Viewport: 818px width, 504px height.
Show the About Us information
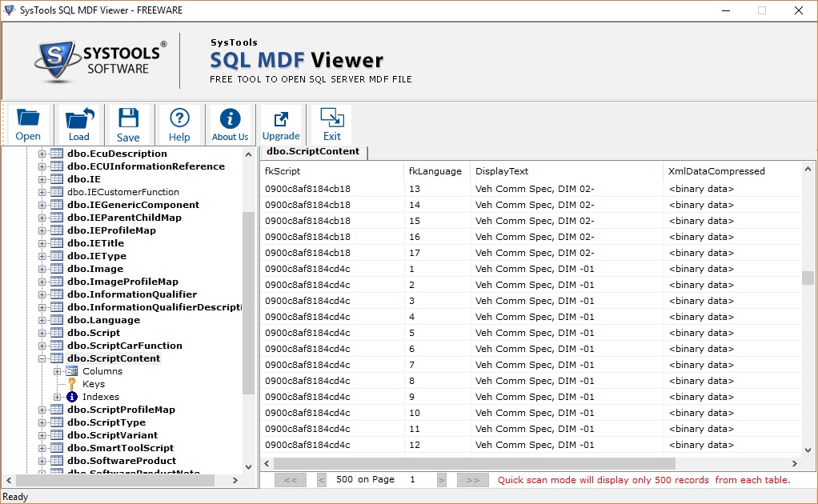230,124
